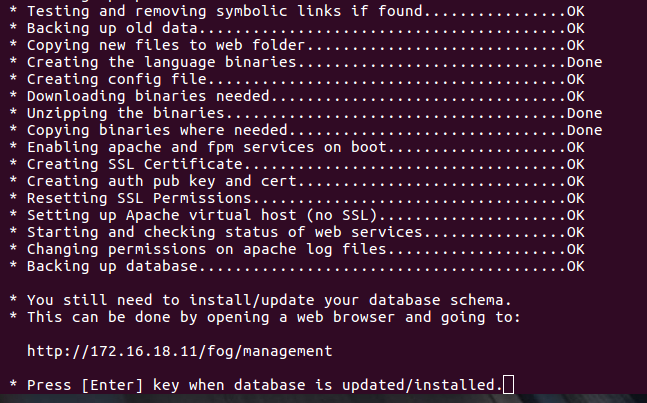This screenshot has width=647, height=403.
Task: Click the 'Enabling apache and fpm services' line
Action: 297,147
